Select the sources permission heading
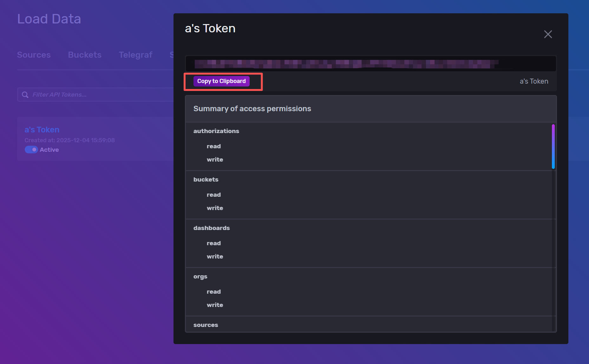 pos(206,325)
